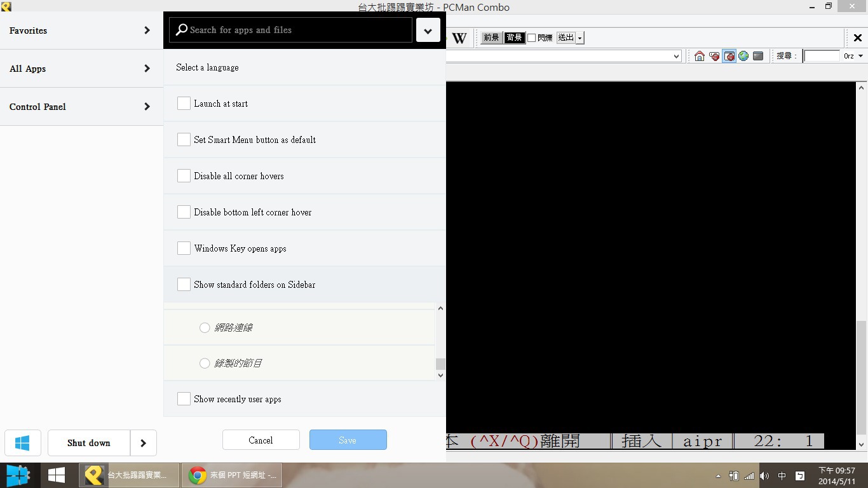
Task: Click the highlighted red-globe window icon in PCMan
Action: tap(729, 56)
